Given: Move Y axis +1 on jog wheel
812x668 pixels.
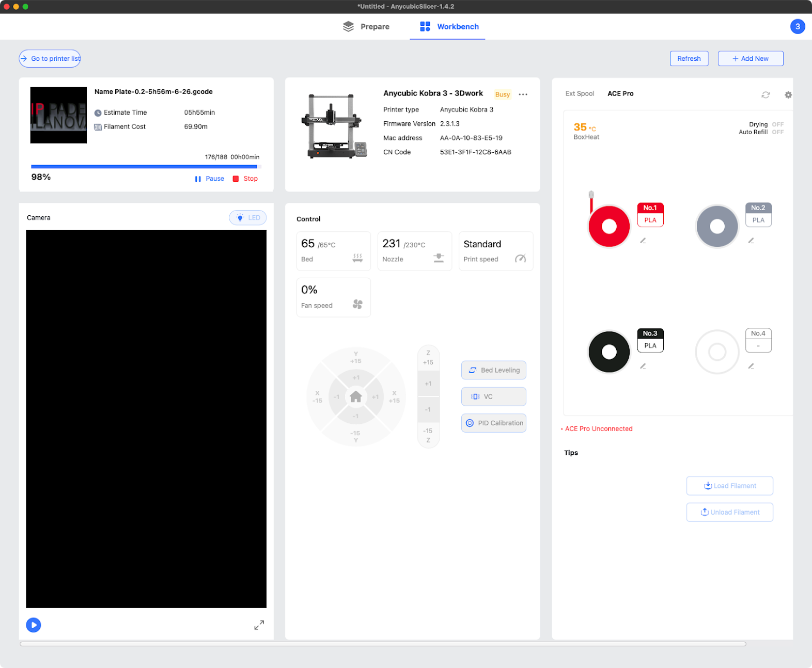Looking at the screenshot, I should tap(356, 377).
